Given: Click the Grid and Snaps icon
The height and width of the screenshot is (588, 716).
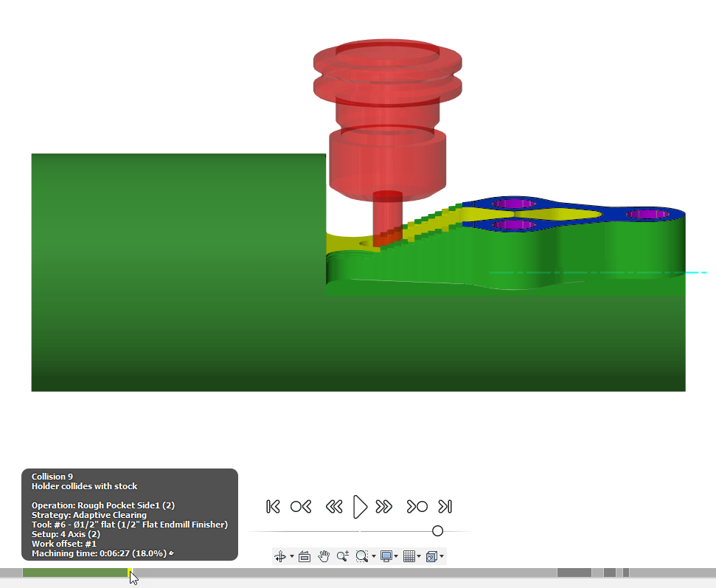Looking at the screenshot, I should pos(409,556).
